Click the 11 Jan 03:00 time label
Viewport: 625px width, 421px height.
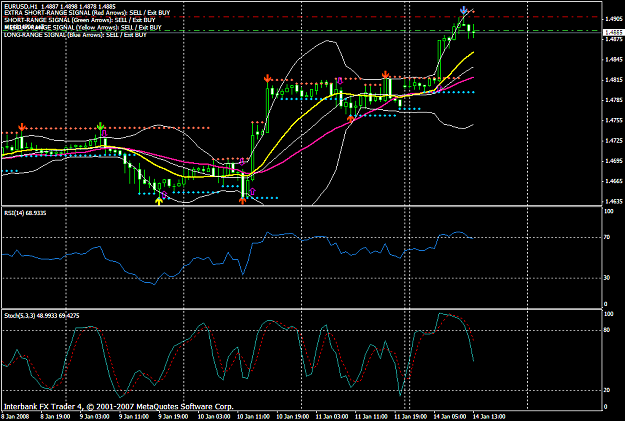coord(332,417)
